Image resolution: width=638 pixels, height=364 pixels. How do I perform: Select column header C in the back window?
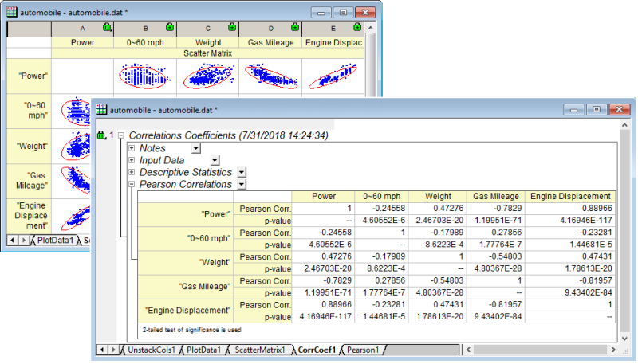click(208, 29)
